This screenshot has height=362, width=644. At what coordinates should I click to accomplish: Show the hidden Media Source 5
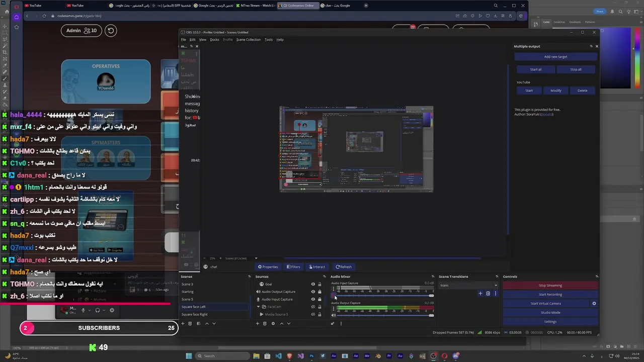point(313,314)
